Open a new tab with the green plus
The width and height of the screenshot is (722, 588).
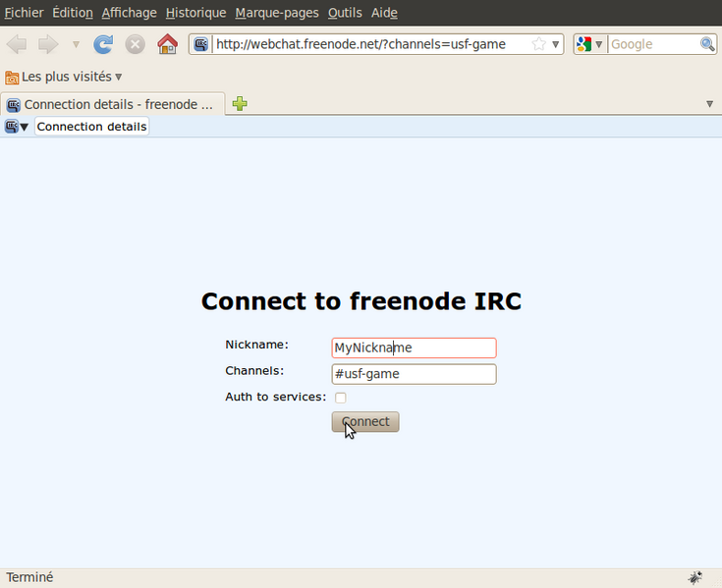240,103
